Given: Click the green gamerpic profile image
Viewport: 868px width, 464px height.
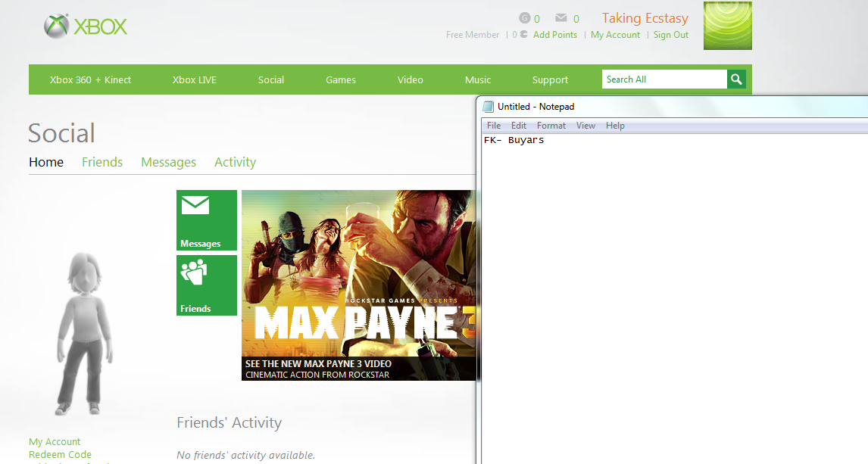Looking at the screenshot, I should 727,26.
